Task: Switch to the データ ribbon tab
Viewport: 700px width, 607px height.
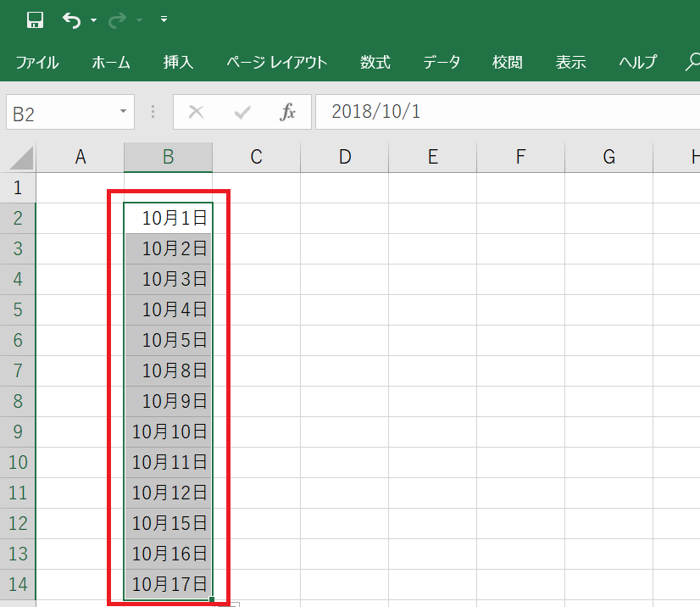Action: (x=442, y=62)
